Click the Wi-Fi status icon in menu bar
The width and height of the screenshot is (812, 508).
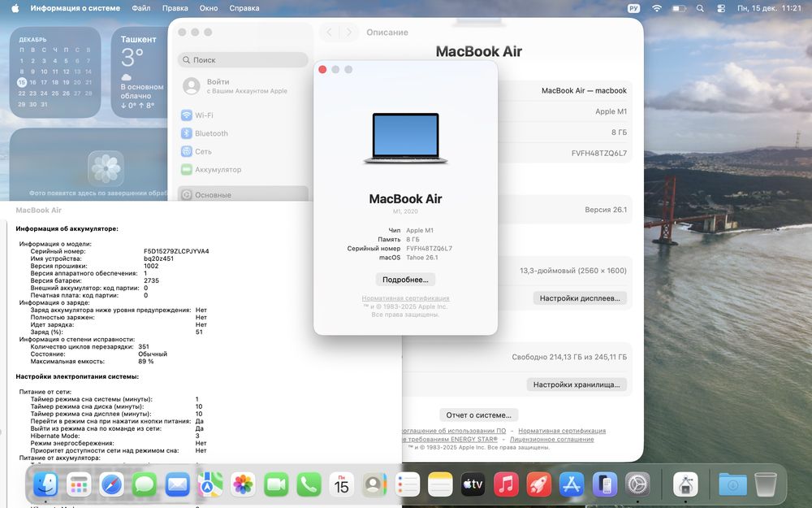657,8
